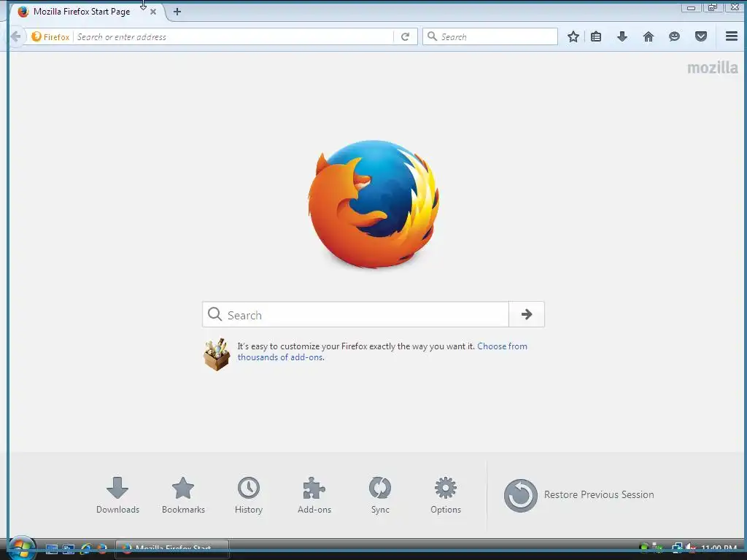Open Sync from the bottom launcher

click(380, 495)
